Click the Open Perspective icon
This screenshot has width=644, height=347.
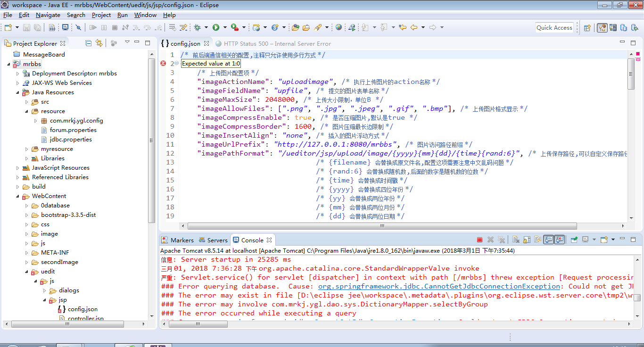pos(587,28)
